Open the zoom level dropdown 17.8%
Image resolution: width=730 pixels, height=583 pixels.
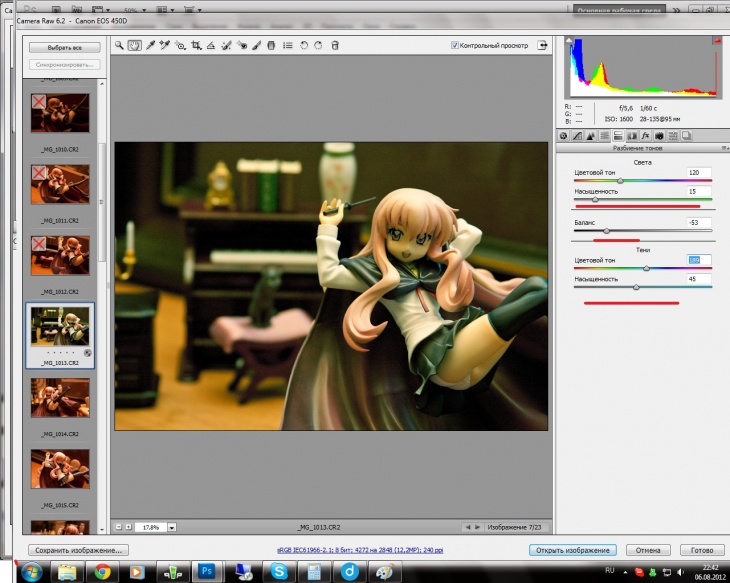(172, 527)
